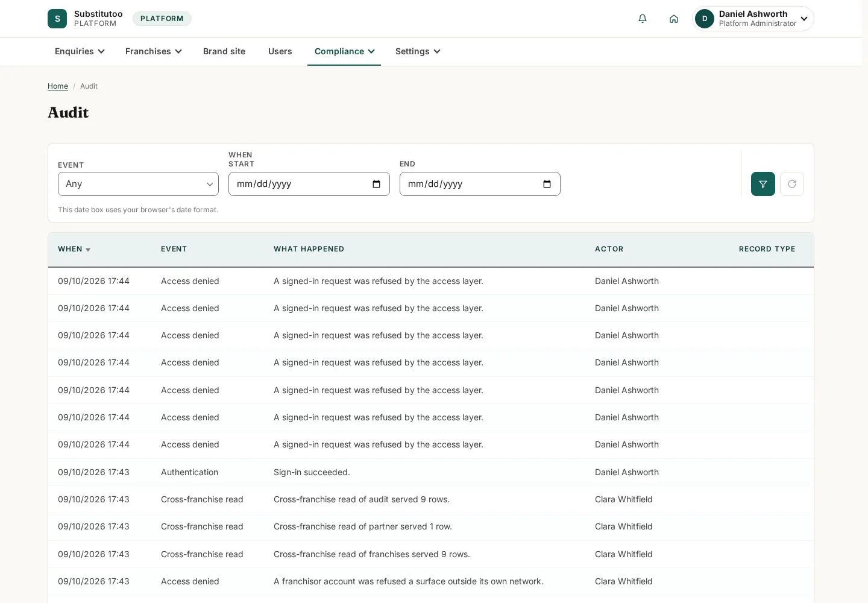The image size is (868, 603).
Task: Click the PLATFORM badge
Action: (x=162, y=19)
